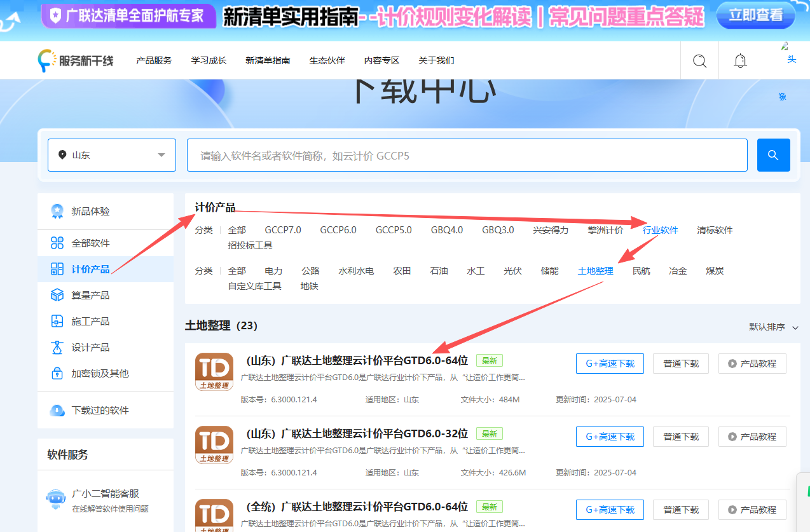Image resolution: width=810 pixels, height=532 pixels.
Task: Click the 立即查看 banner button
Action: (x=755, y=16)
